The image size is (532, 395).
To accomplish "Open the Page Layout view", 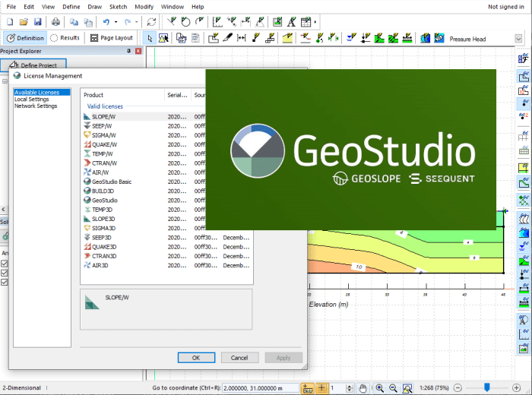I will [x=111, y=38].
